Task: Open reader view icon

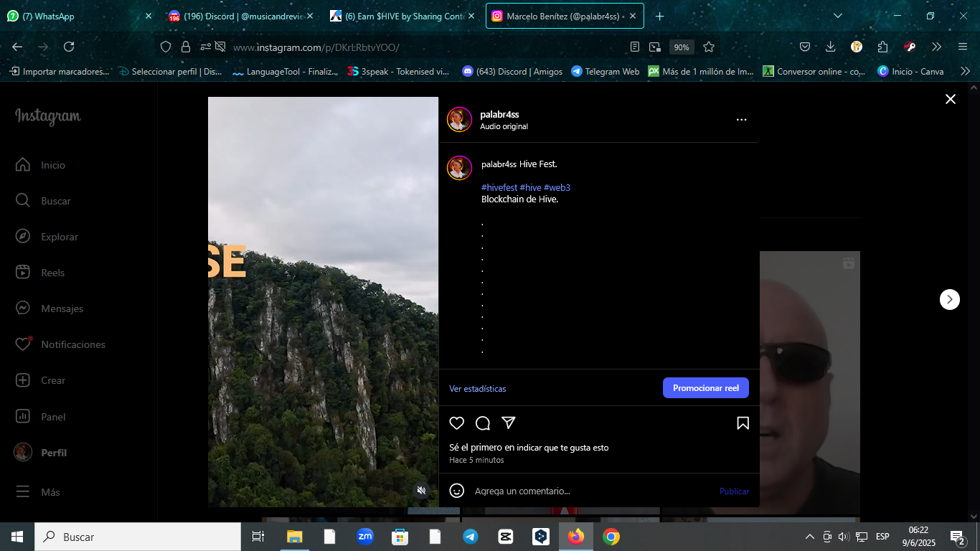Action: [635, 47]
